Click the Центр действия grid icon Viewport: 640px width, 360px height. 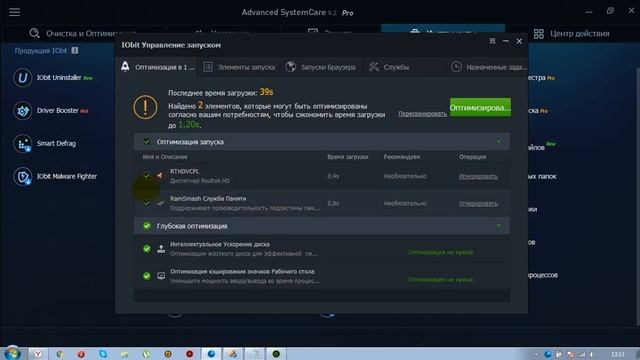click(539, 34)
